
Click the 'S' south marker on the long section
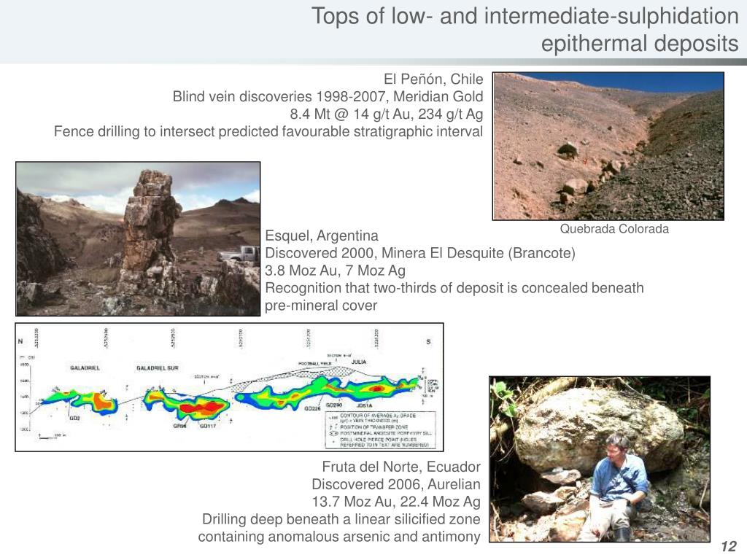[428, 342]
